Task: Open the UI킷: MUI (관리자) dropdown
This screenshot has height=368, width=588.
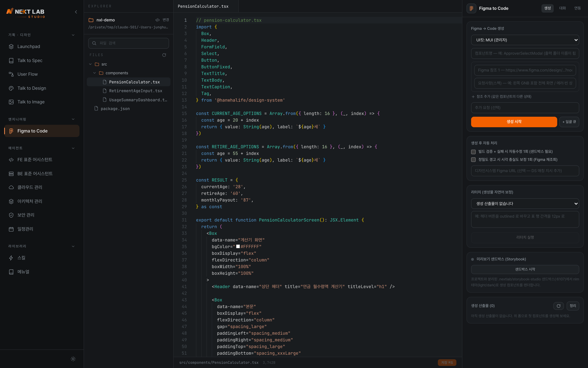Action: (x=525, y=40)
